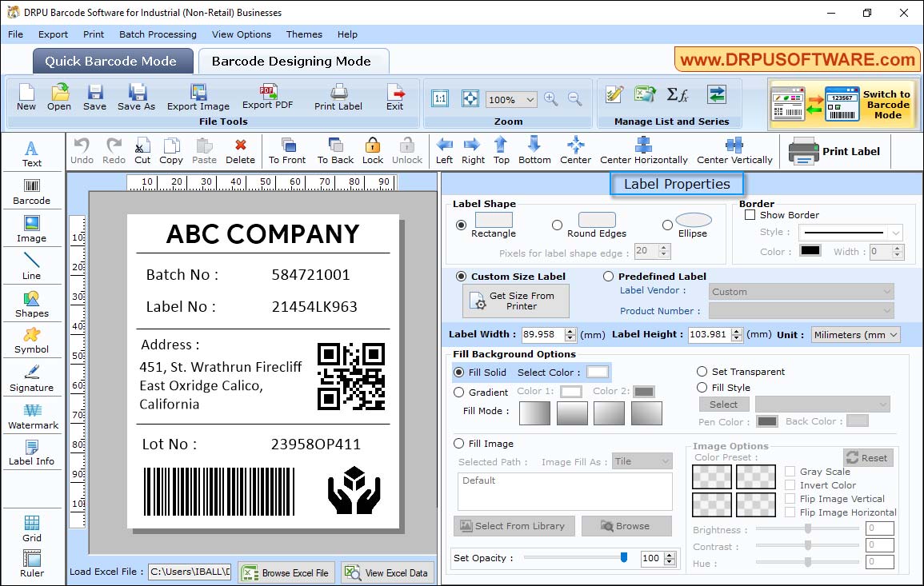Expand the Image Fill As dropdown
The image size is (924, 586).
[x=642, y=460]
